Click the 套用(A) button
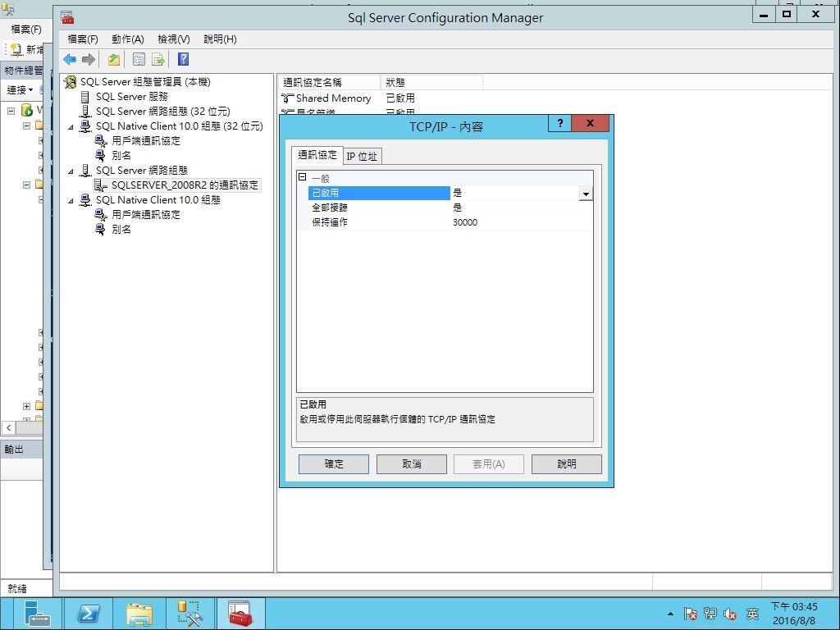 coord(489,464)
